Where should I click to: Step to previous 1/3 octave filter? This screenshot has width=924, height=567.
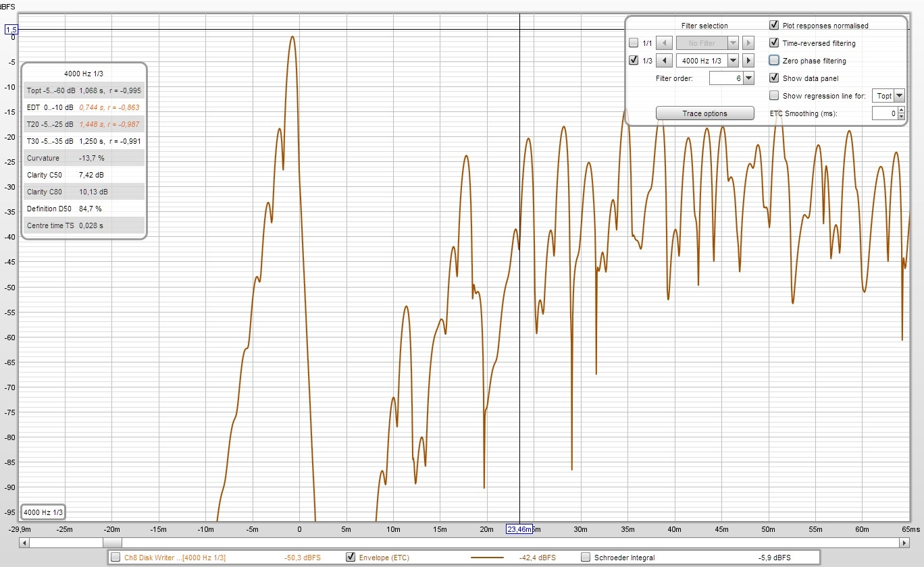coord(665,61)
